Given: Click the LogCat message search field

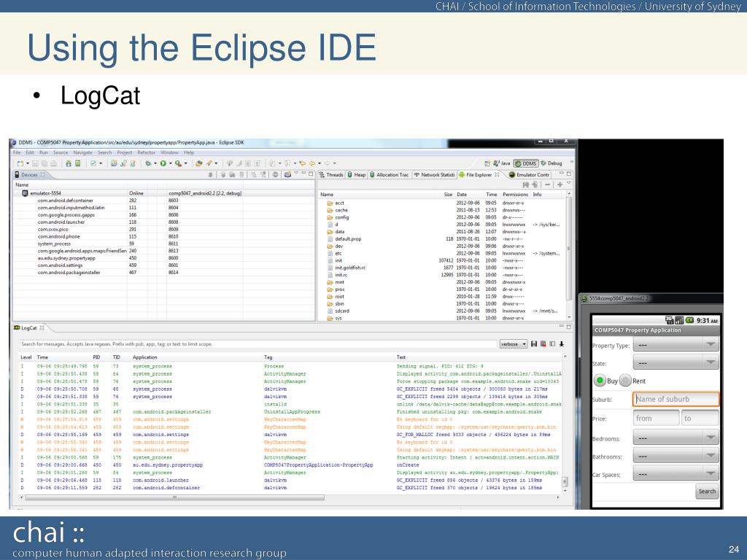Looking at the screenshot, I should pos(258,344).
